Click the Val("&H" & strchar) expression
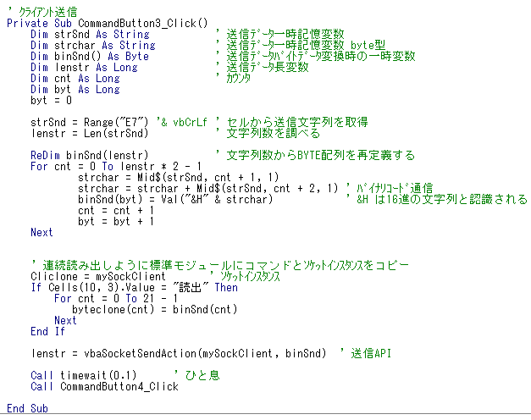Image resolution: width=531 pixels, height=420 pixels. (220, 199)
